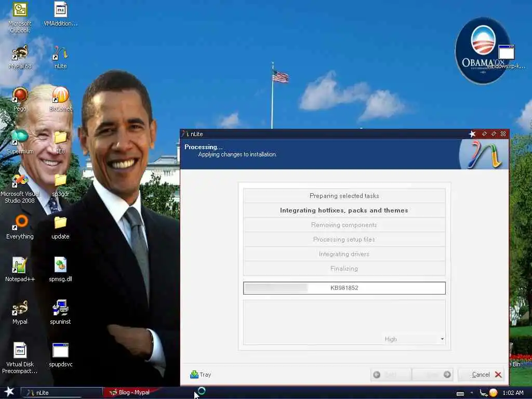Viewport: 532px width, 399px height.
Task: Click the Bitcomet icon in the system tray
Action: (493, 393)
